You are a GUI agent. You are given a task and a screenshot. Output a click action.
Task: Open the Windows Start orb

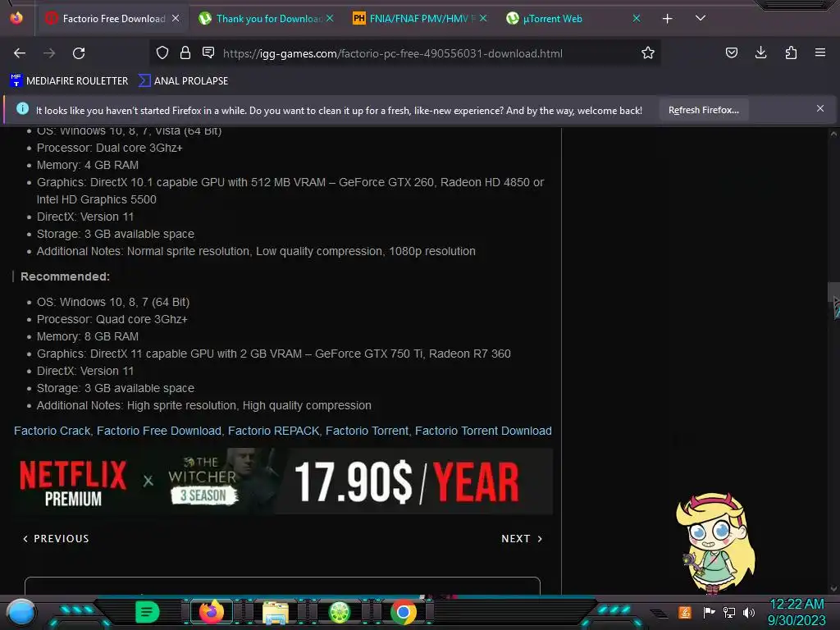point(21,612)
